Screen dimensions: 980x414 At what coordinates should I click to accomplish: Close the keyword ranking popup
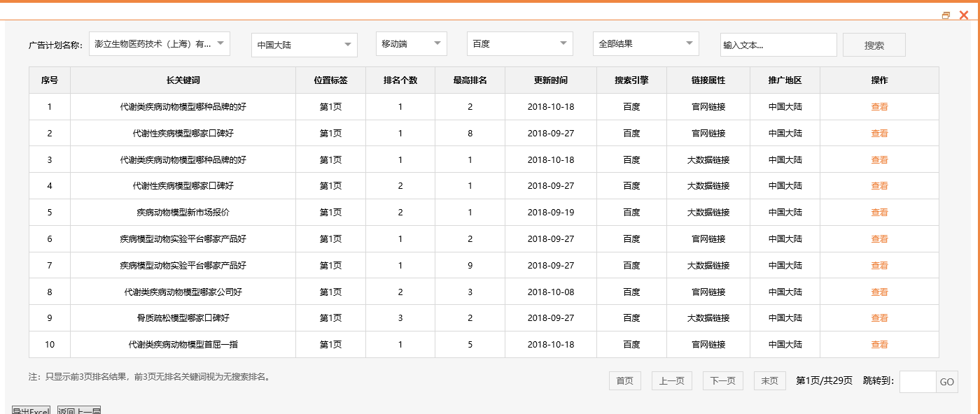pyautogui.click(x=964, y=15)
